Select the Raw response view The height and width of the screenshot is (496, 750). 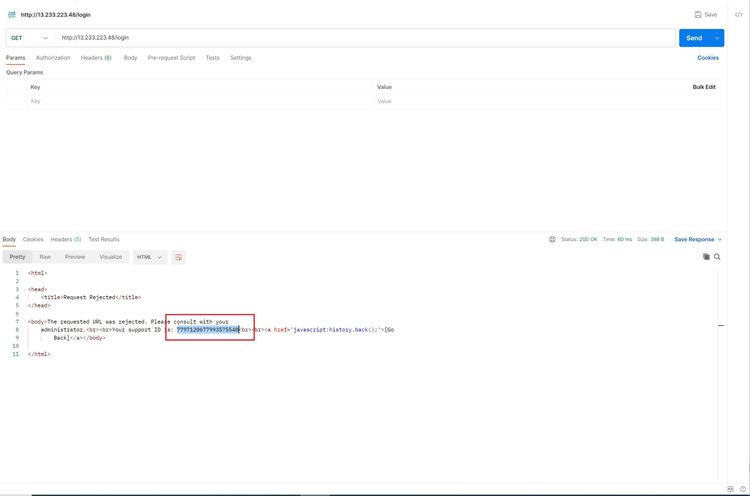(x=45, y=257)
